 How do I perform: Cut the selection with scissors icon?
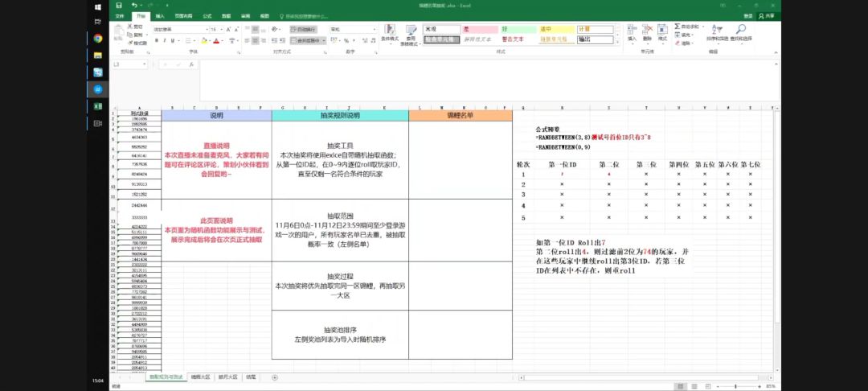(x=136, y=26)
